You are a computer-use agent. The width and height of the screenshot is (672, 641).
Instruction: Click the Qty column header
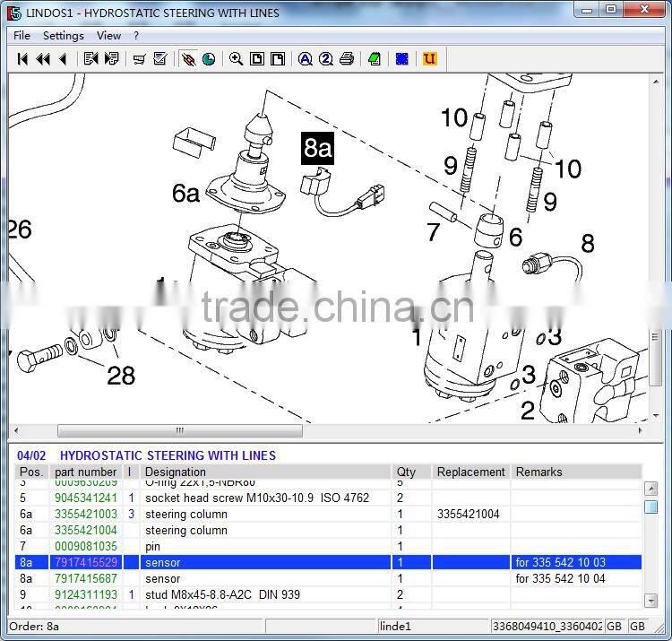pyautogui.click(x=411, y=472)
